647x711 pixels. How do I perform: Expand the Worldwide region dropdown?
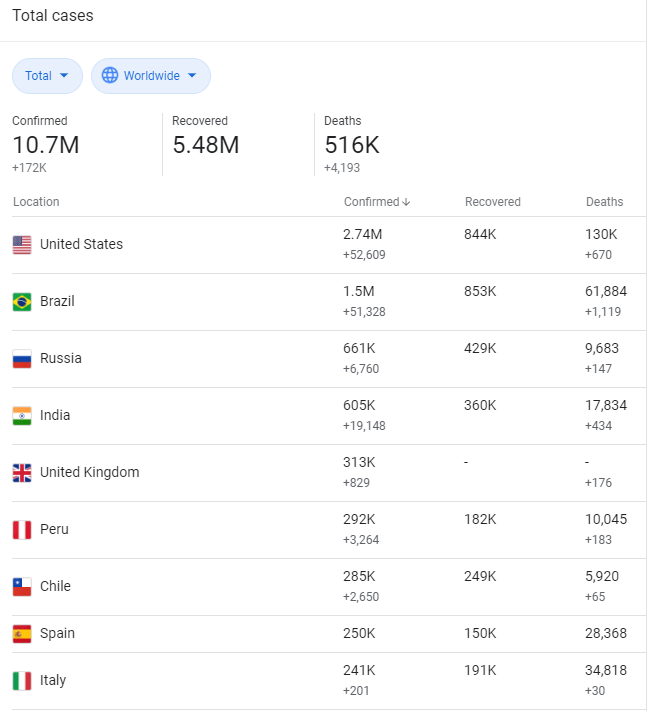[151, 76]
